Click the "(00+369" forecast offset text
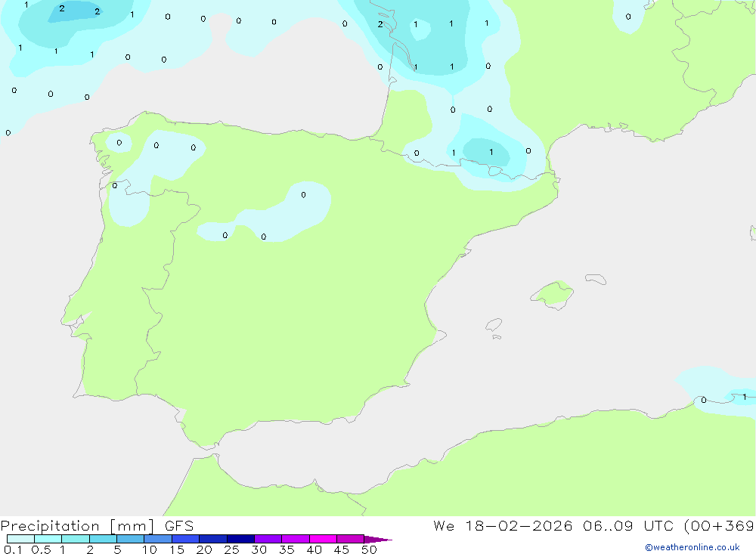 tap(720, 526)
